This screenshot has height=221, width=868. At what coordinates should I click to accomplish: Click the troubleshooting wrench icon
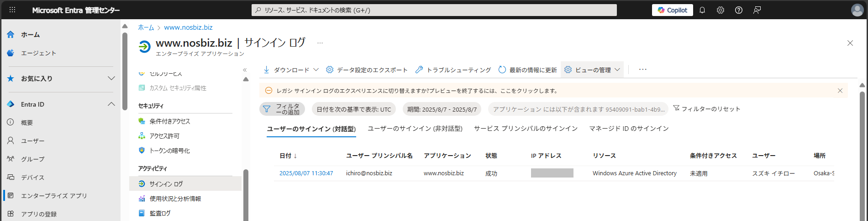[419, 70]
